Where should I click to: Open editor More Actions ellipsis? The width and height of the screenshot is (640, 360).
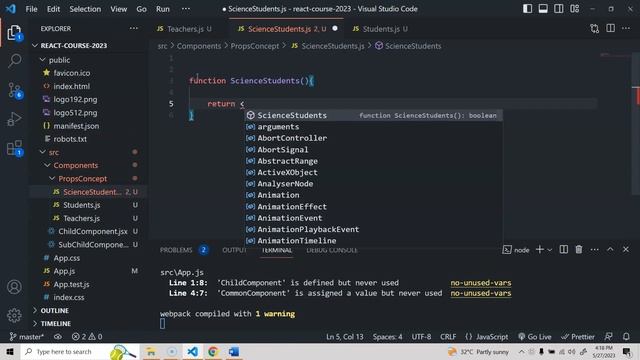626,28
